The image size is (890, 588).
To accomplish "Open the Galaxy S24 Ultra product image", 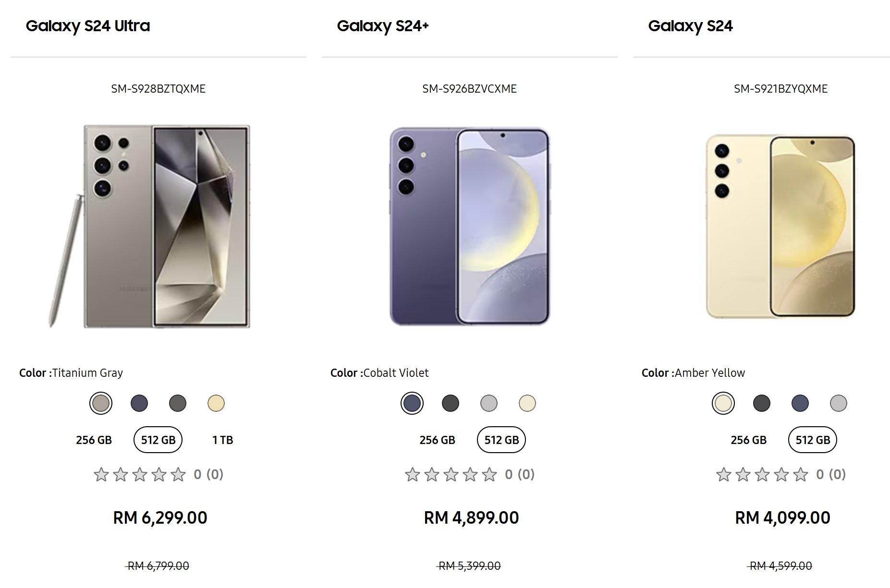I will point(158,226).
